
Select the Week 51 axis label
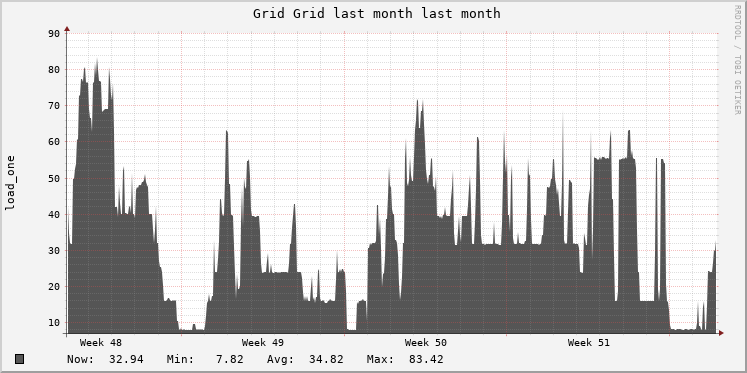pyautogui.click(x=588, y=343)
